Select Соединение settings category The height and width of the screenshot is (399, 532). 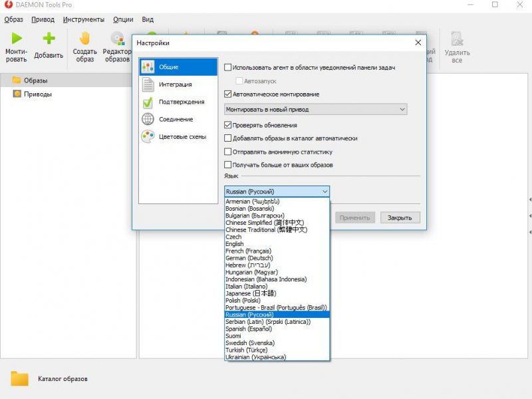(x=178, y=120)
